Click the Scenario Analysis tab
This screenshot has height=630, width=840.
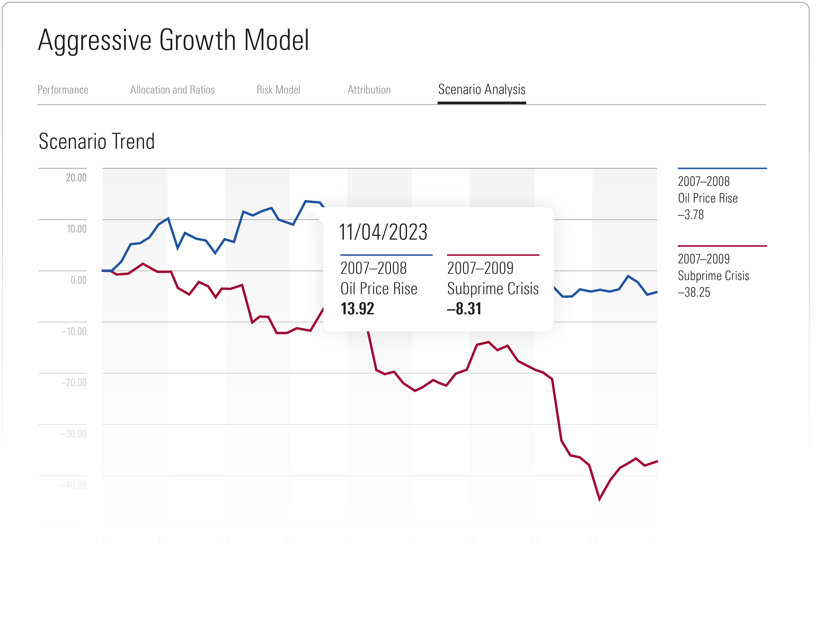[481, 90]
